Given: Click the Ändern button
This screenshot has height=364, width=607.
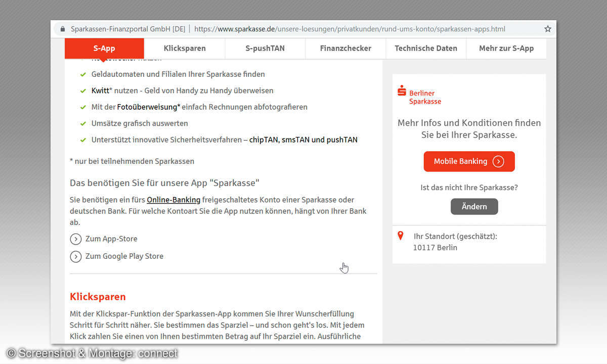Looking at the screenshot, I should coord(474,207).
